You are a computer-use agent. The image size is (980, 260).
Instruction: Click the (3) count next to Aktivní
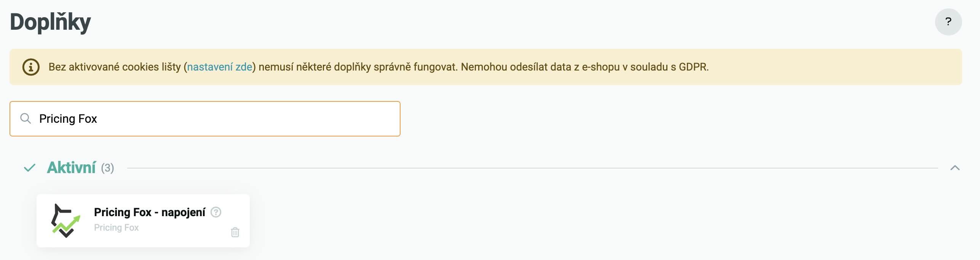[107, 168]
